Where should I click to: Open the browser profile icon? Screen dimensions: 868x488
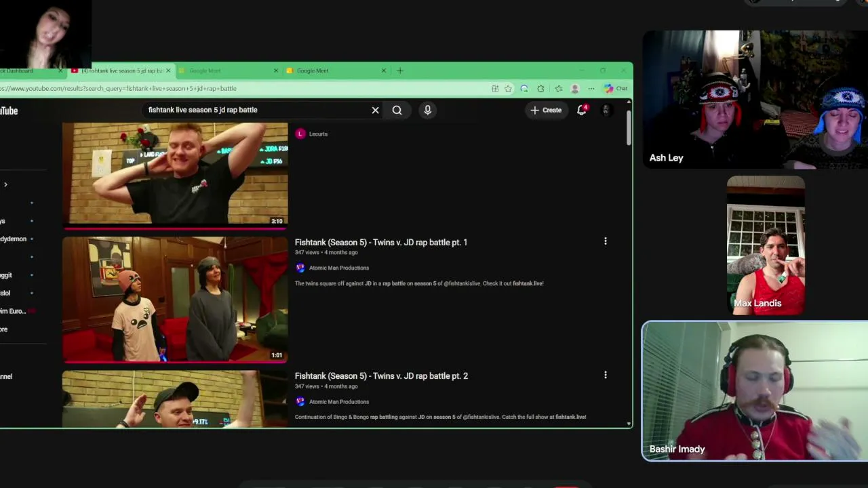point(575,88)
